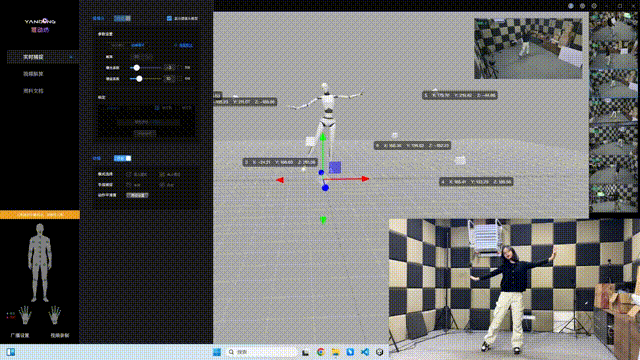Select the red right-pointing X-axis arrow
Viewport: 640px width, 360px height.
365,179
